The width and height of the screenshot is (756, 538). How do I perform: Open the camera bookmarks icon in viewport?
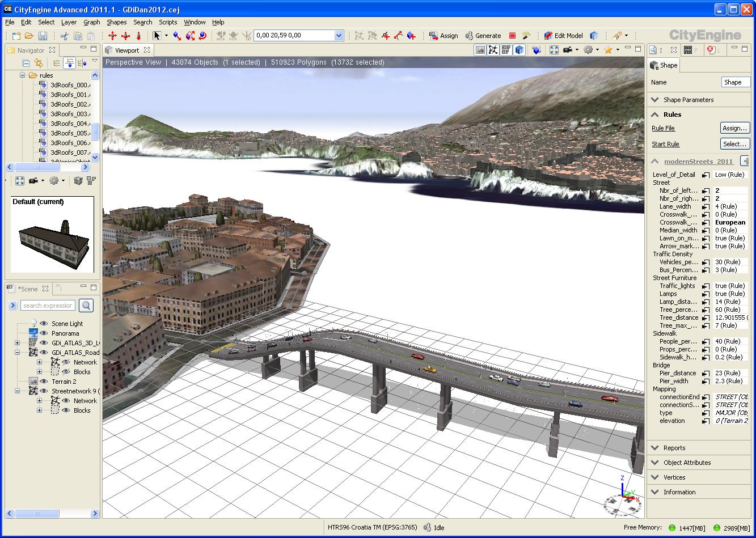568,50
